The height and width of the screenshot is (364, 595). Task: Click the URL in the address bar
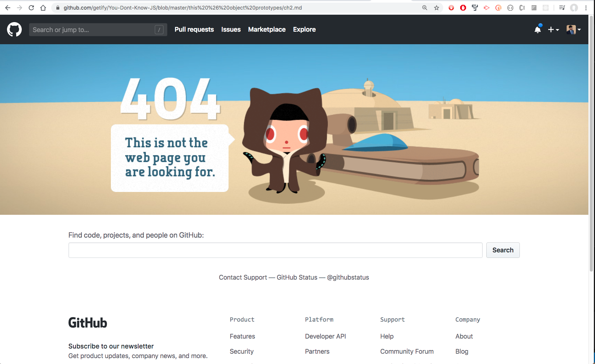[183, 8]
